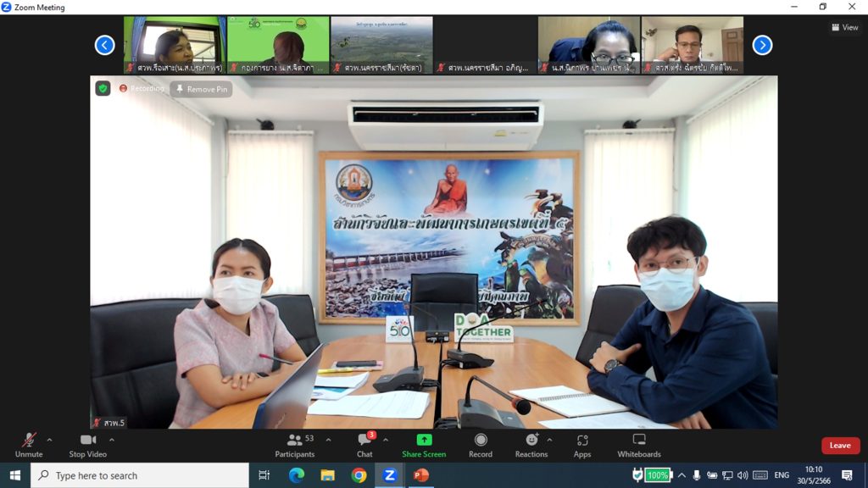Viewport: 868px width, 488px height.
Task: Click the network tray icon
Action: [727, 475]
